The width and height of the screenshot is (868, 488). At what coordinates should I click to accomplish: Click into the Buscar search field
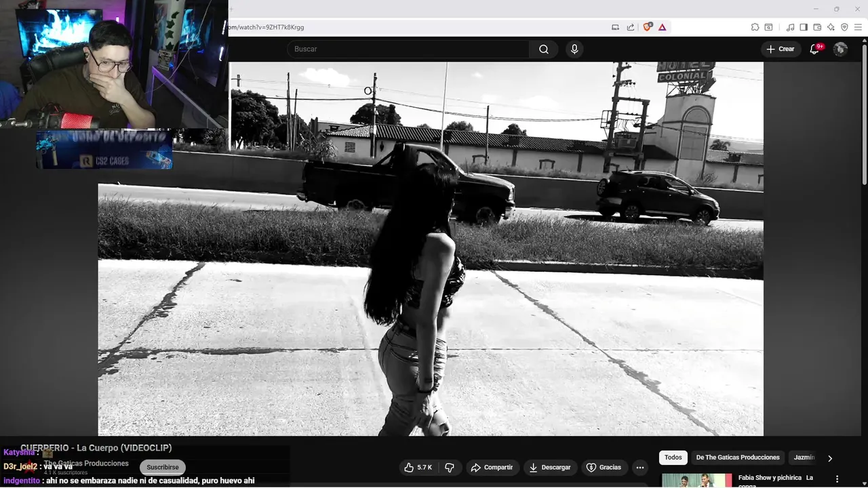(409, 49)
